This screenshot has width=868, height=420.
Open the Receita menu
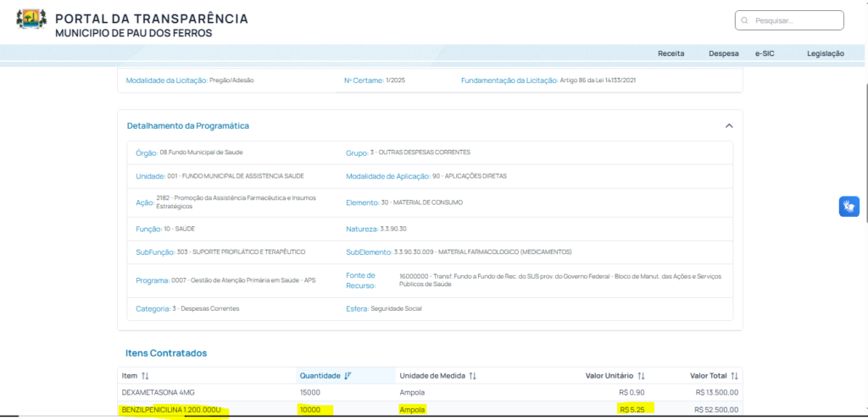coord(670,53)
